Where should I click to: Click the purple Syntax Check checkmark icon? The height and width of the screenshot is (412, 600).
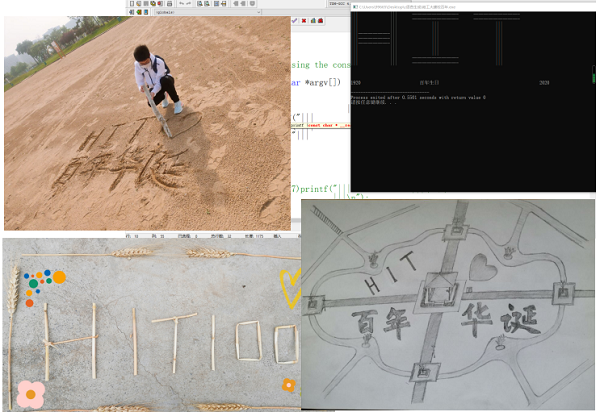[x=294, y=21]
